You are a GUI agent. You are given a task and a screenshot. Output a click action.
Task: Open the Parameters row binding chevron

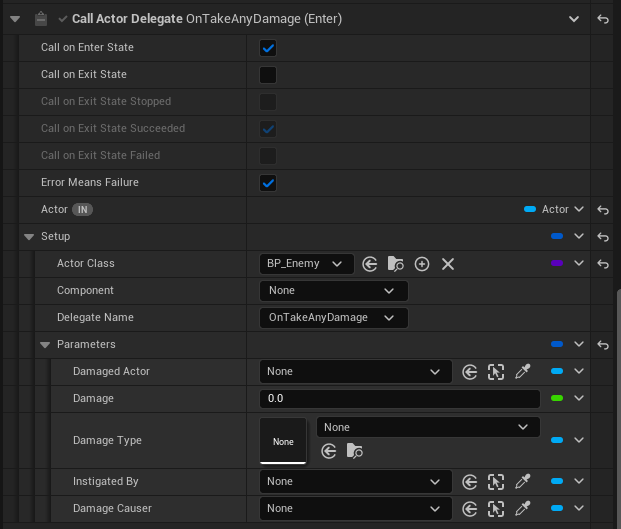coord(579,344)
